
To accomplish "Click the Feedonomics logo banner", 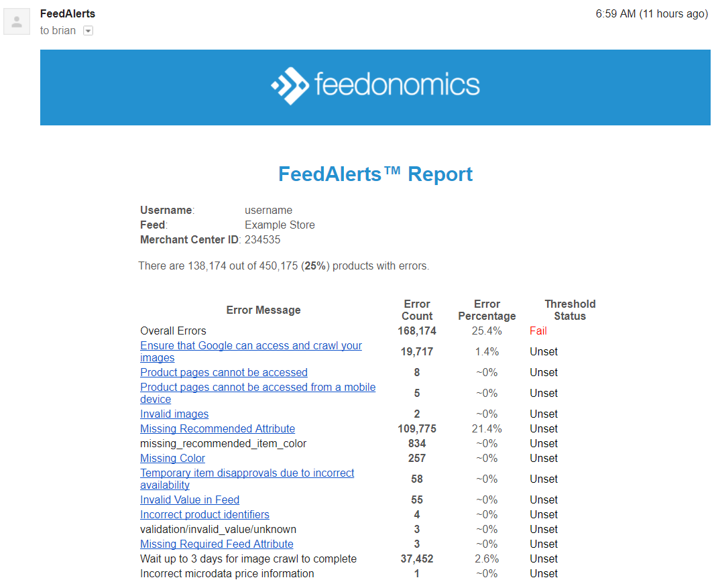I will pyautogui.click(x=375, y=87).
